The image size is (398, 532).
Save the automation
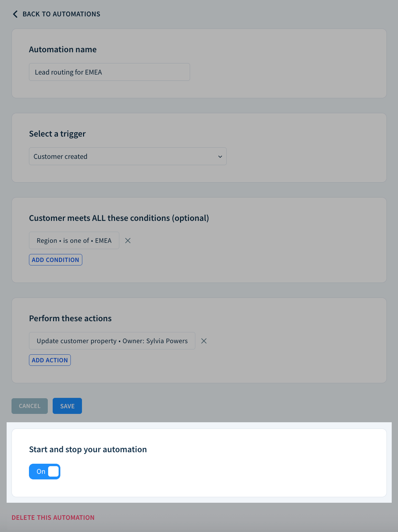67,406
